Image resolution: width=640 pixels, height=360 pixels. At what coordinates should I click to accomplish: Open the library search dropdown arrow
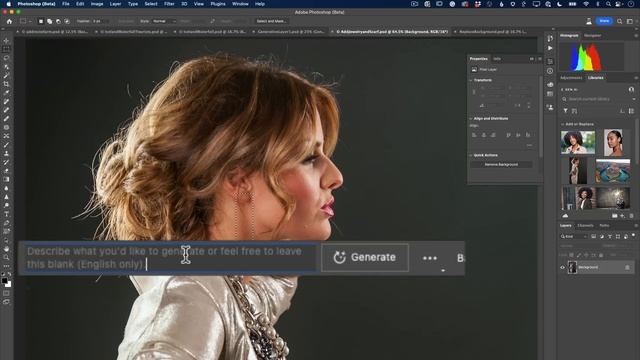[633, 99]
